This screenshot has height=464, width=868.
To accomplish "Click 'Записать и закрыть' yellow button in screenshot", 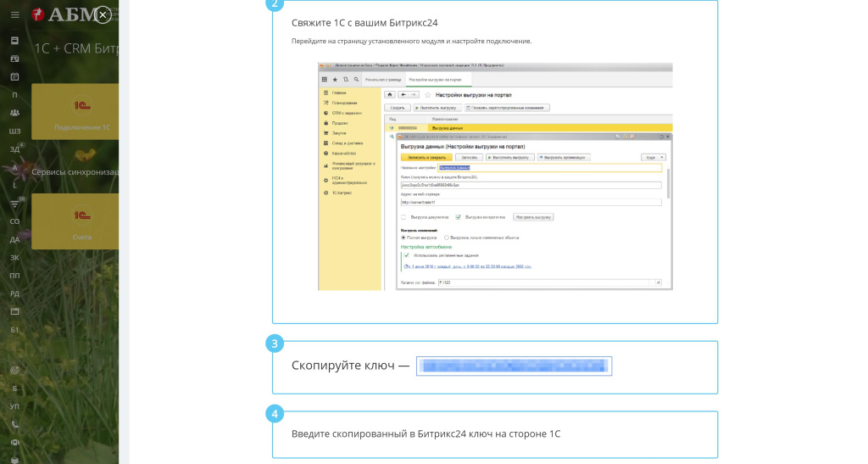I will [426, 157].
